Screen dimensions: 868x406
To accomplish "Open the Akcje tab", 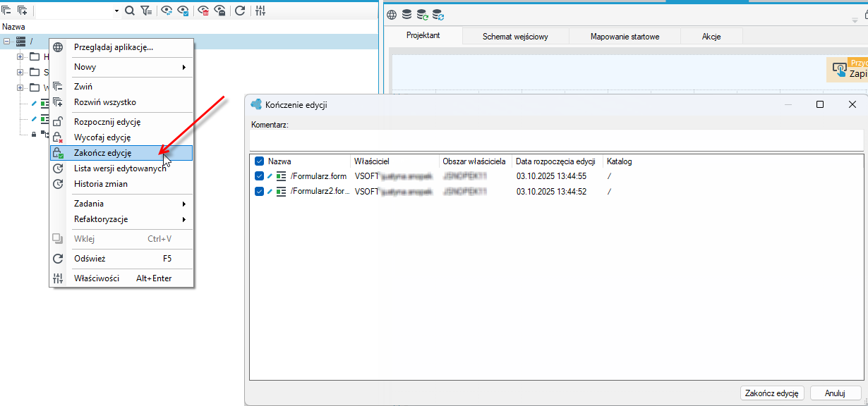I will (711, 37).
